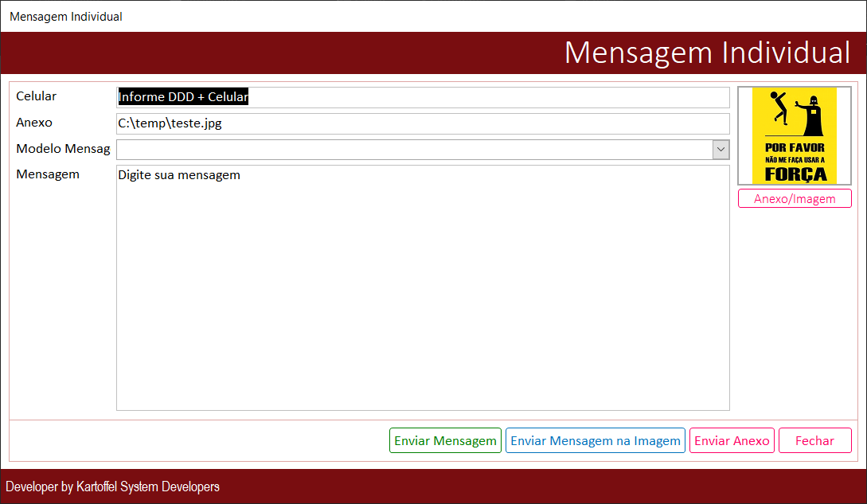Click the stick figure in preview image
Screen dimensions: 867x504
(779, 108)
